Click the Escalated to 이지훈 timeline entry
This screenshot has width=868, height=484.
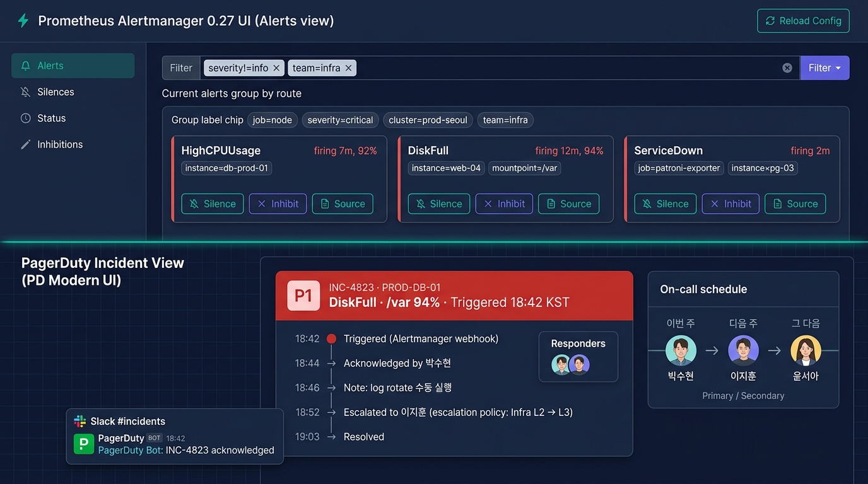[x=458, y=412]
